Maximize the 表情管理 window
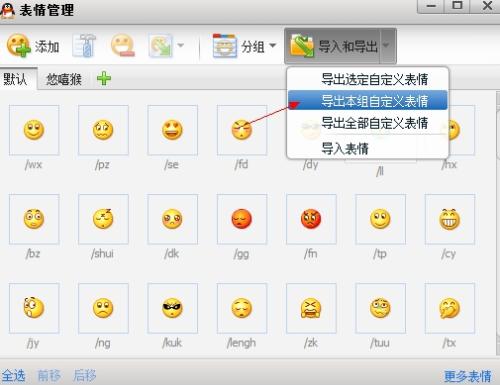This screenshot has height=385, width=500. (x=457, y=6)
